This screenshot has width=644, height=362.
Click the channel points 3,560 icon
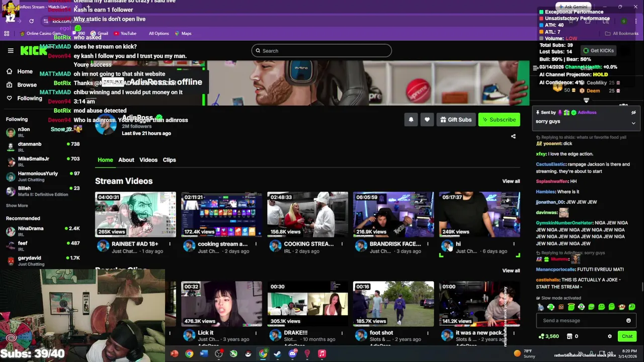tap(541, 336)
